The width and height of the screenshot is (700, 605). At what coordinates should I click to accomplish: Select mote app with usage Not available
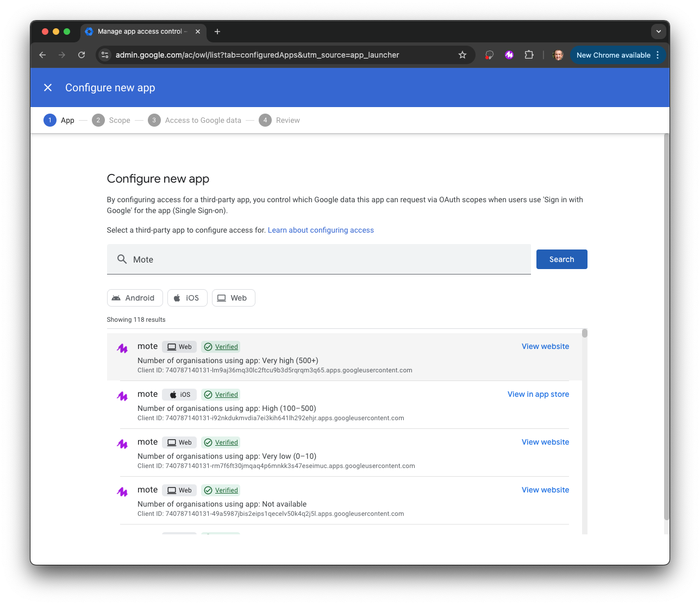[x=344, y=501]
